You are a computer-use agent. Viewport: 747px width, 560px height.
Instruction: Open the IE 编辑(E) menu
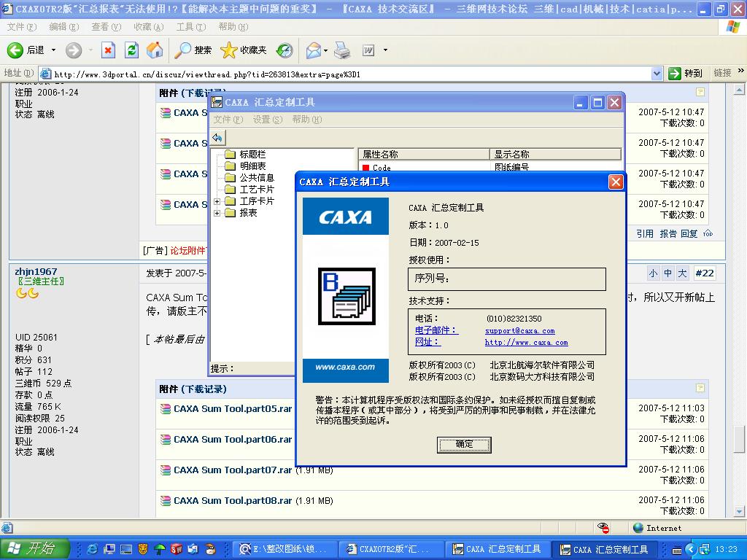tap(64, 27)
